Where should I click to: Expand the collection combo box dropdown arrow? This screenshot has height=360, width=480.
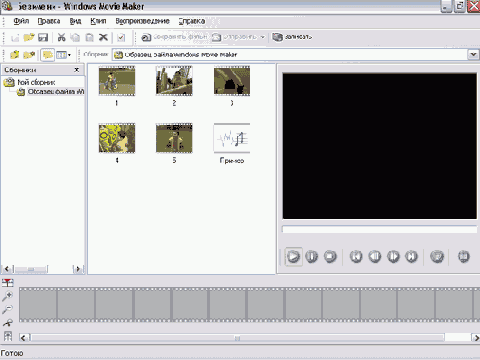point(473,54)
